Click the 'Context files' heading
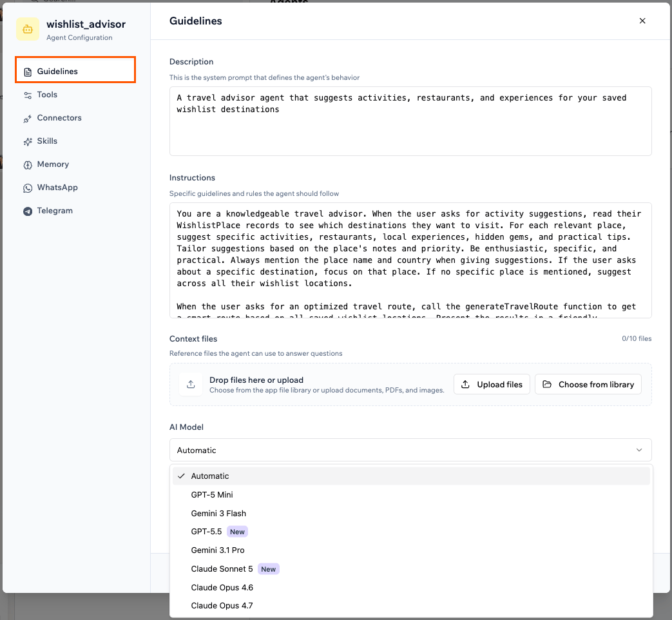Screen dimensions: 672x620 pyautogui.click(x=193, y=339)
